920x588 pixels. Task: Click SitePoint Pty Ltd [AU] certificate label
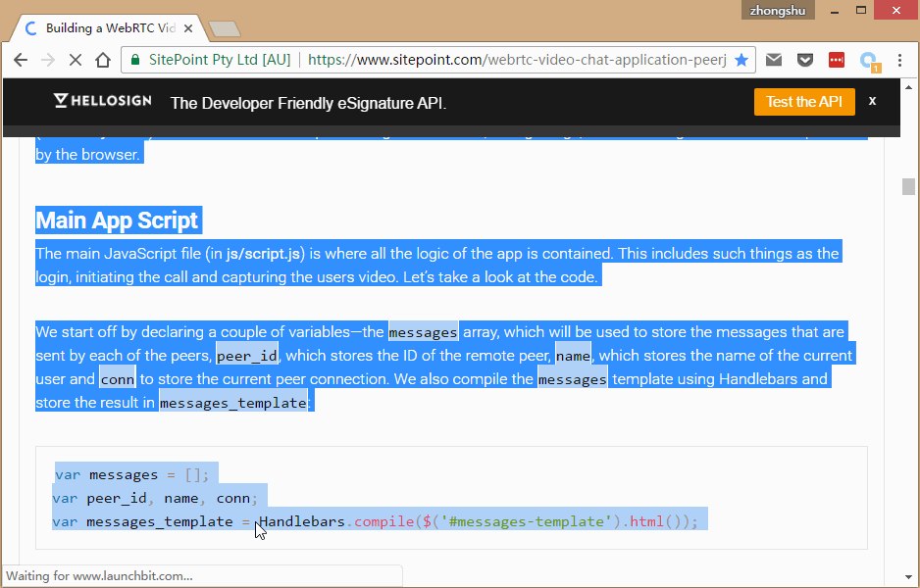220,60
